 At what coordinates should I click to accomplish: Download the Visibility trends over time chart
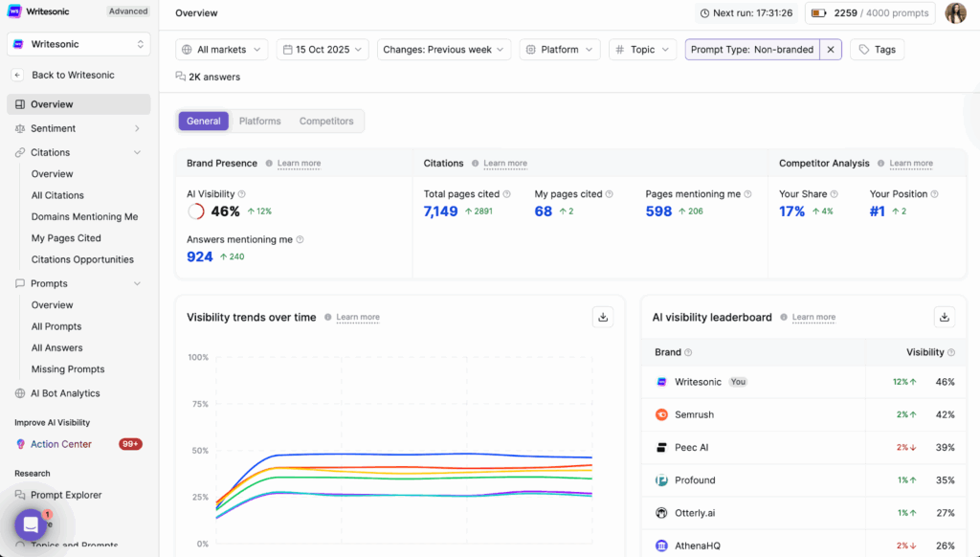(x=603, y=316)
